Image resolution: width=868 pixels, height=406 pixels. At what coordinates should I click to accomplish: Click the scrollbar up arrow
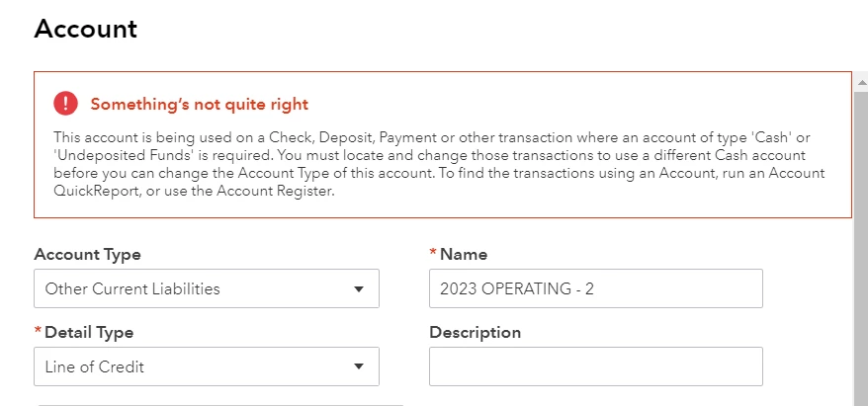862,83
